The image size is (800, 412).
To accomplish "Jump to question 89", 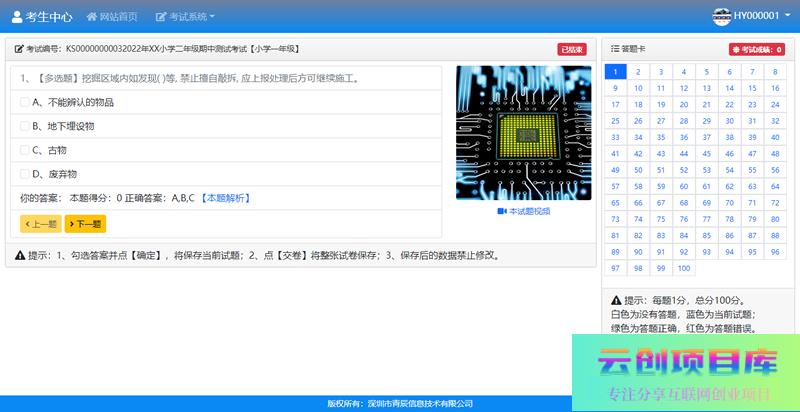I will (x=615, y=252).
